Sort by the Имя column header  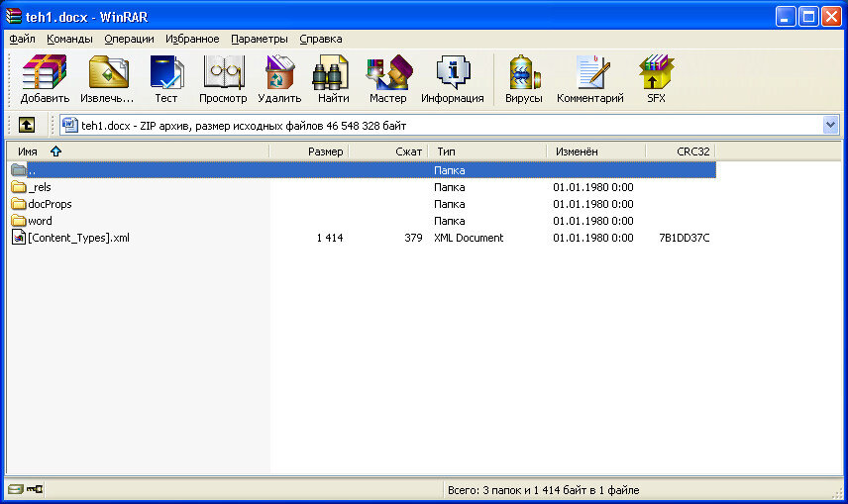click(138, 151)
